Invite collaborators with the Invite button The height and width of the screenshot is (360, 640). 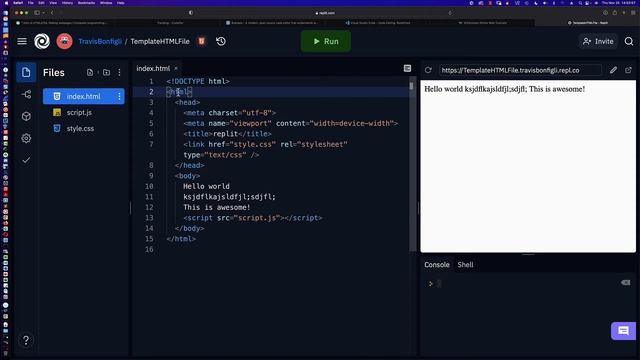pyautogui.click(x=598, y=41)
